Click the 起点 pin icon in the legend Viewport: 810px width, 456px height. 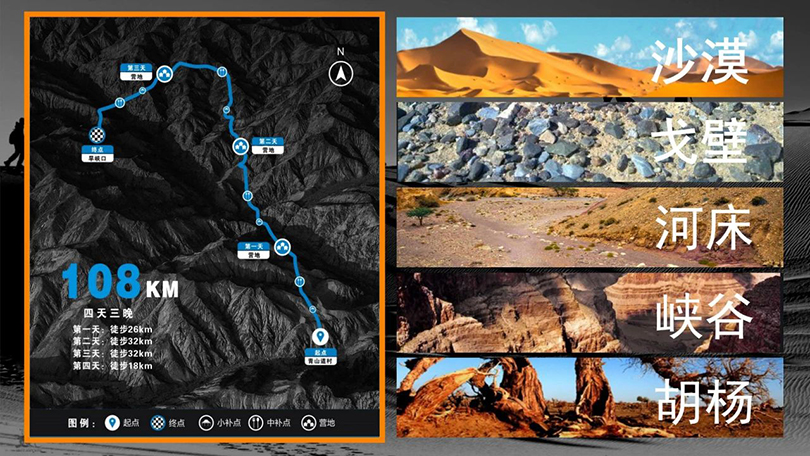112,423
